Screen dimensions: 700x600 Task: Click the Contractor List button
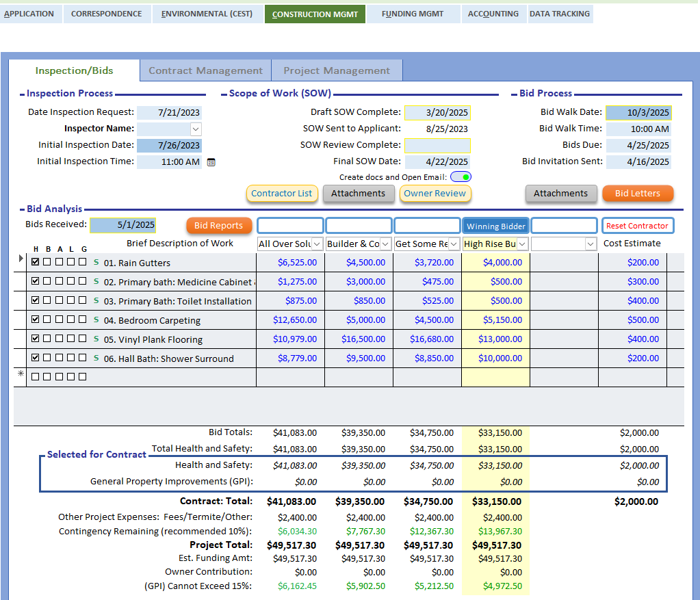(282, 194)
